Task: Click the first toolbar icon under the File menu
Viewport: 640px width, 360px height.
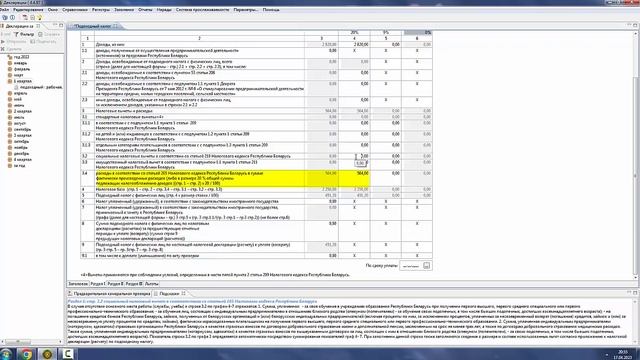Action: [x=5, y=18]
